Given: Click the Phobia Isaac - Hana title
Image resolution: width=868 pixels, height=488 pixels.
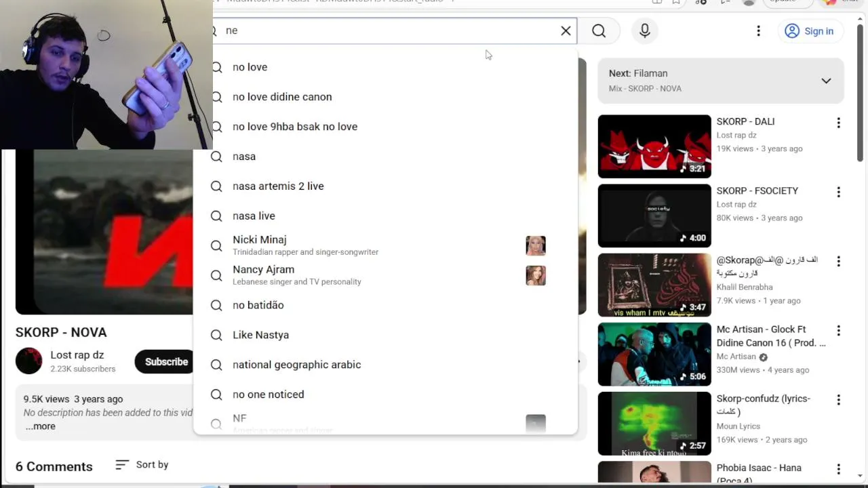Looking at the screenshot, I should click(x=759, y=474).
